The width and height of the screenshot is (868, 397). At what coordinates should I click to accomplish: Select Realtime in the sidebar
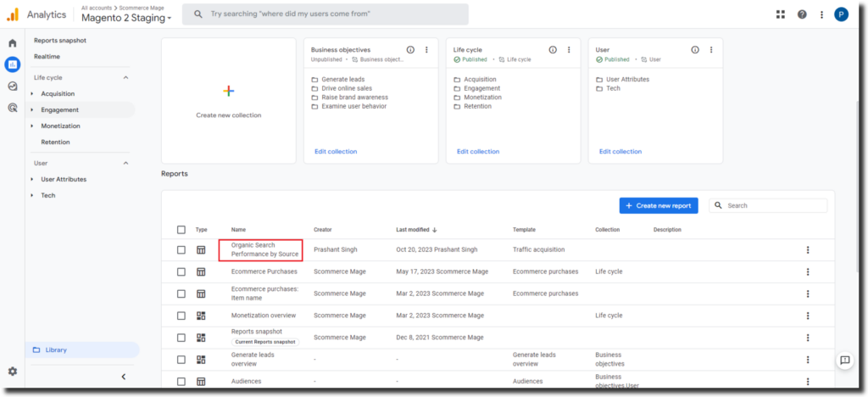coord(47,57)
